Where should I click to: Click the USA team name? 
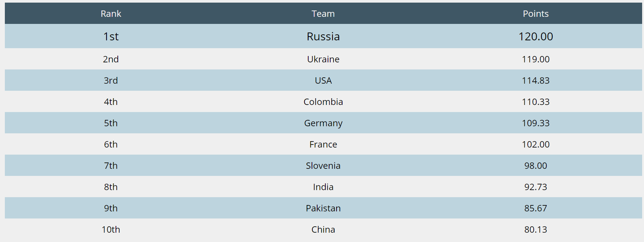pos(323,80)
